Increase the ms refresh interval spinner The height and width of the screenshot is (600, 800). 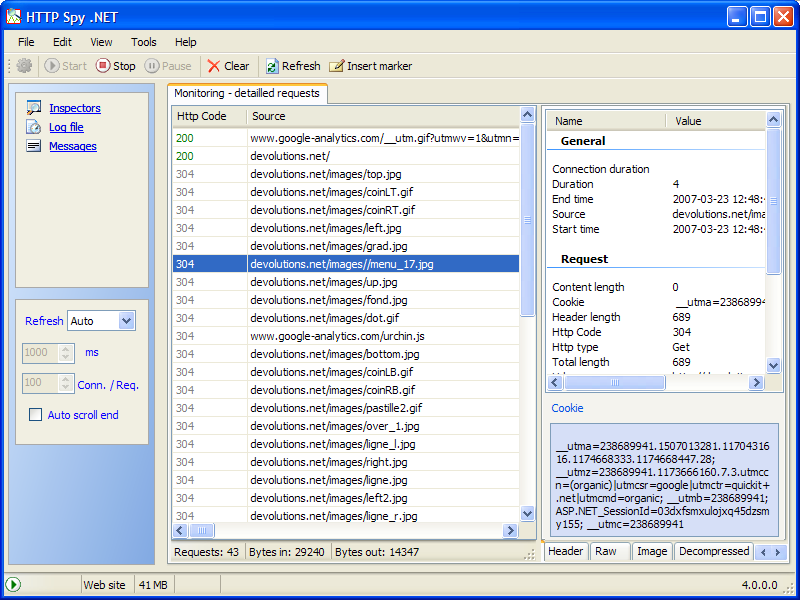coord(66,348)
